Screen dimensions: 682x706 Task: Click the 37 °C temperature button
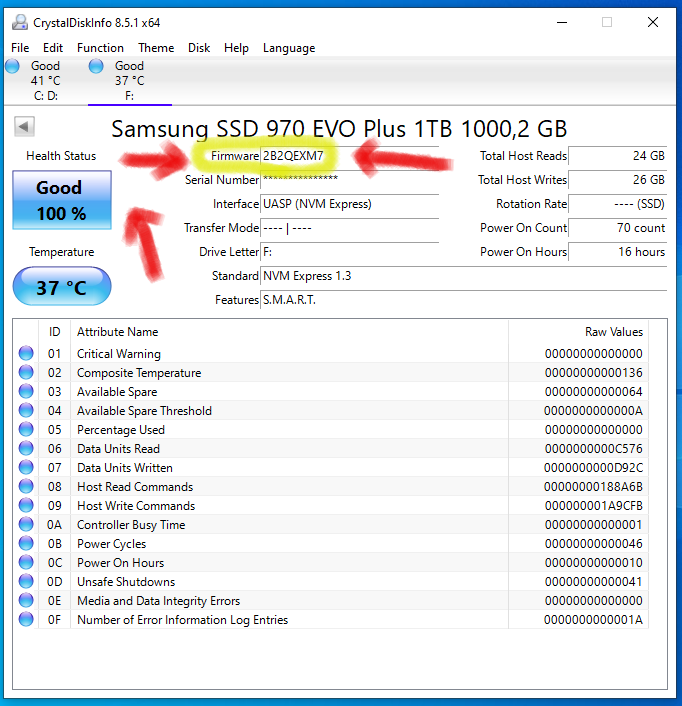(x=62, y=287)
